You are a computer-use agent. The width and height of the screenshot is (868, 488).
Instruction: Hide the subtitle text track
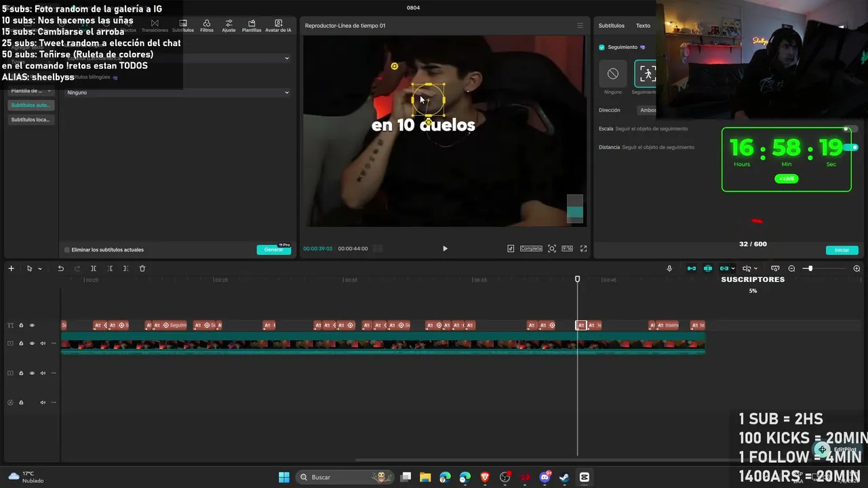pyautogui.click(x=32, y=325)
